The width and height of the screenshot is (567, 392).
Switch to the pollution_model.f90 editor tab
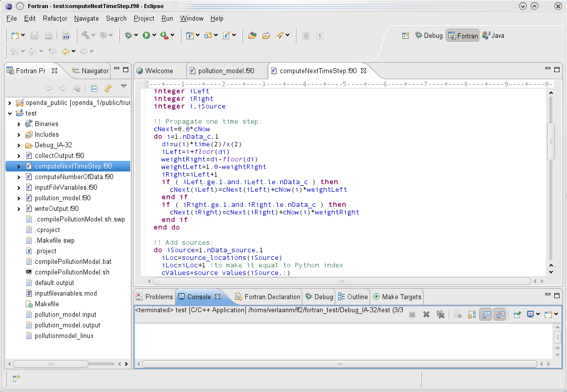(x=227, y=71)
